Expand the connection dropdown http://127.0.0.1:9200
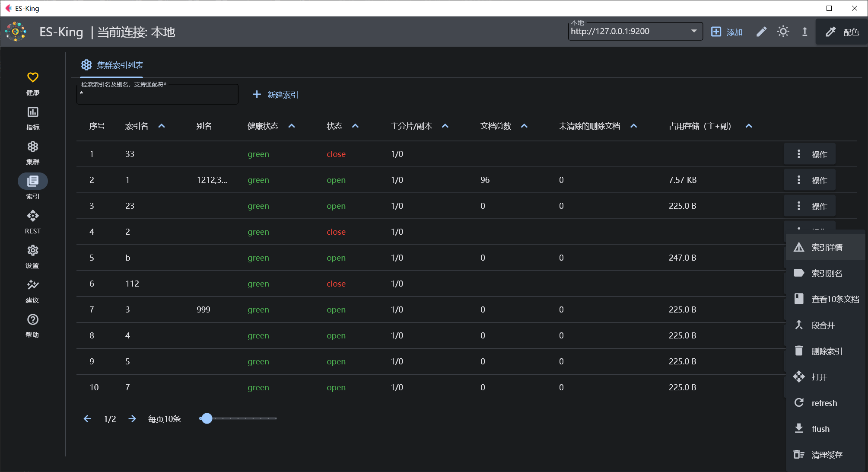Image resolution: width=868 pixels, height=472 pixels. click(x=694, y=31)
